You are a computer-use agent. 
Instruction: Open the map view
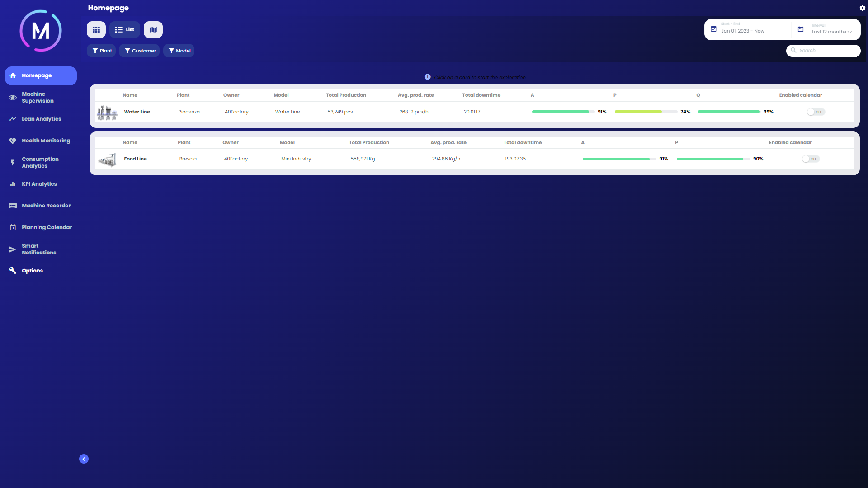click(153, 30)
